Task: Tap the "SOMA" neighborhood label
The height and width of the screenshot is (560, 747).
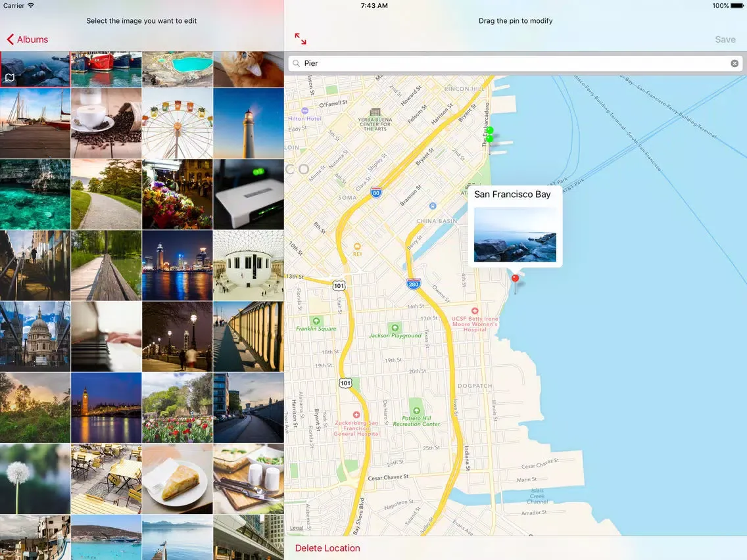Action: [347, 198]
